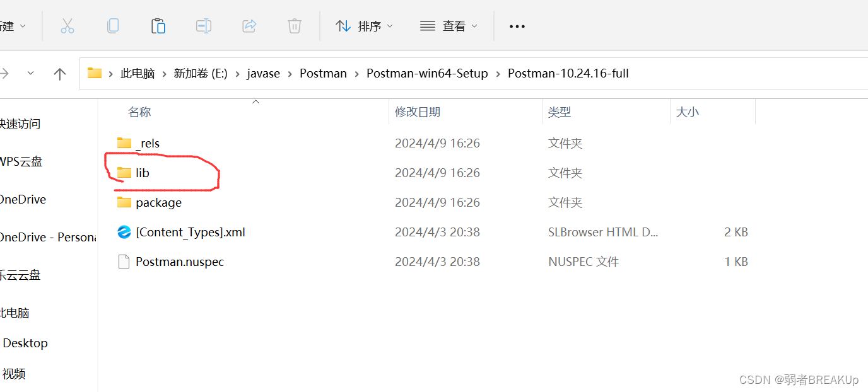Click the lib folder icon
Image resolution: width=868 pixels, height=392 pixels.
point(124,173)
